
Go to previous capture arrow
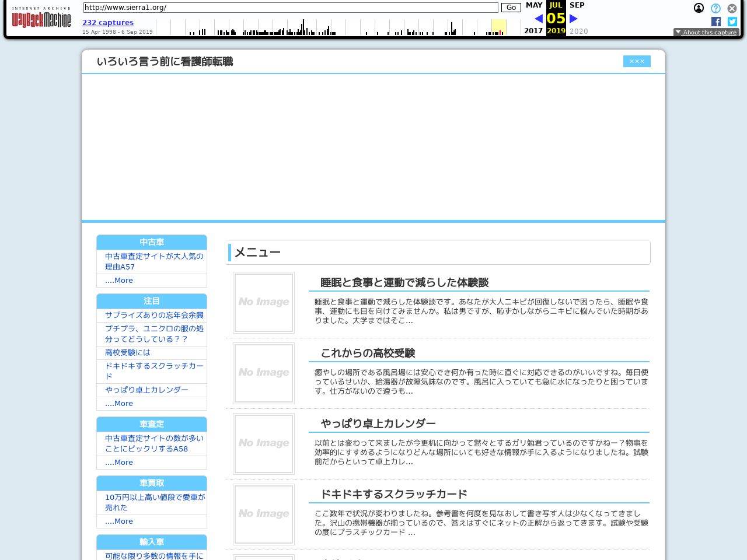[x=538, y=19]
